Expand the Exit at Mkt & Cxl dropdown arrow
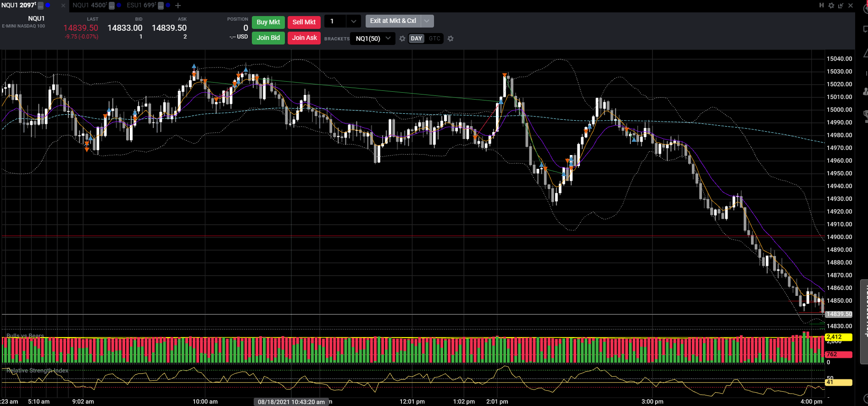868x406 pixels. coord(427,21)
